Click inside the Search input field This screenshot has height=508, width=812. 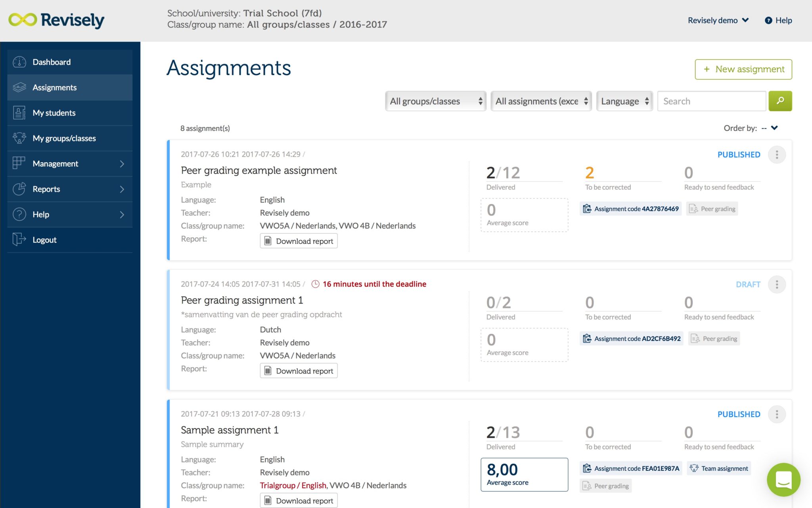click(712, 101)
